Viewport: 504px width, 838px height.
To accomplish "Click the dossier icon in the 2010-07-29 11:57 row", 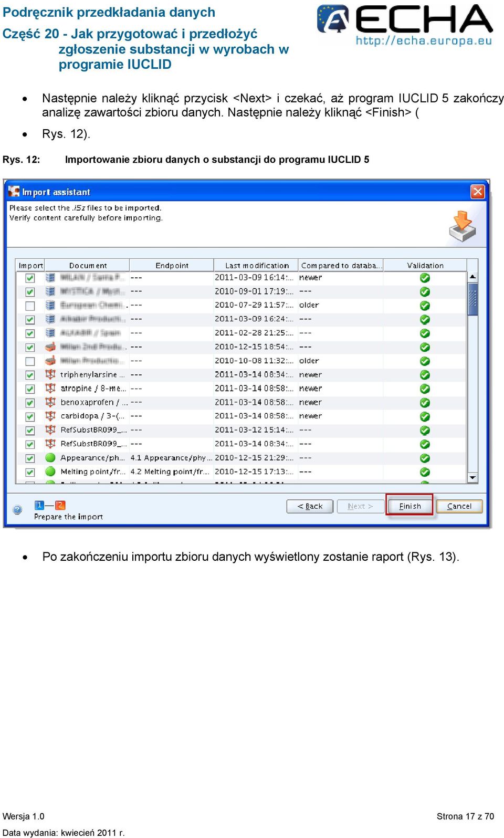I will pyautogui.click(x=50, y=305).
